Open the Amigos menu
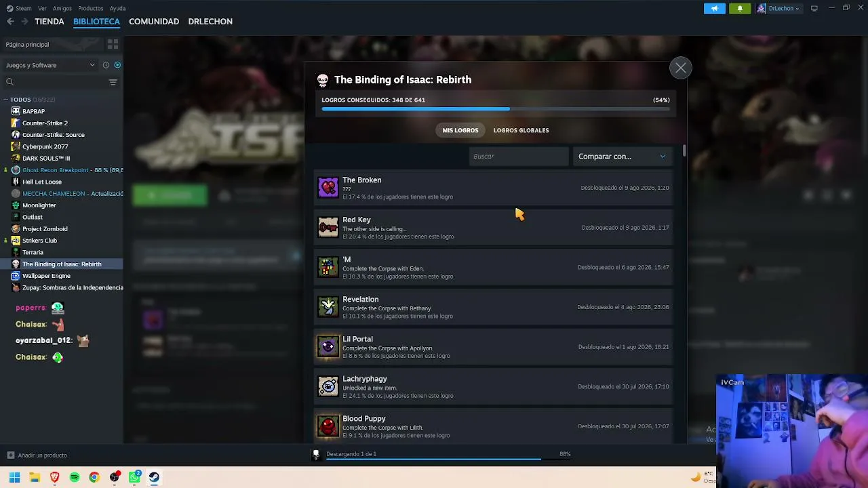Viewport: 868px width, 488px height. pos(62,9)
